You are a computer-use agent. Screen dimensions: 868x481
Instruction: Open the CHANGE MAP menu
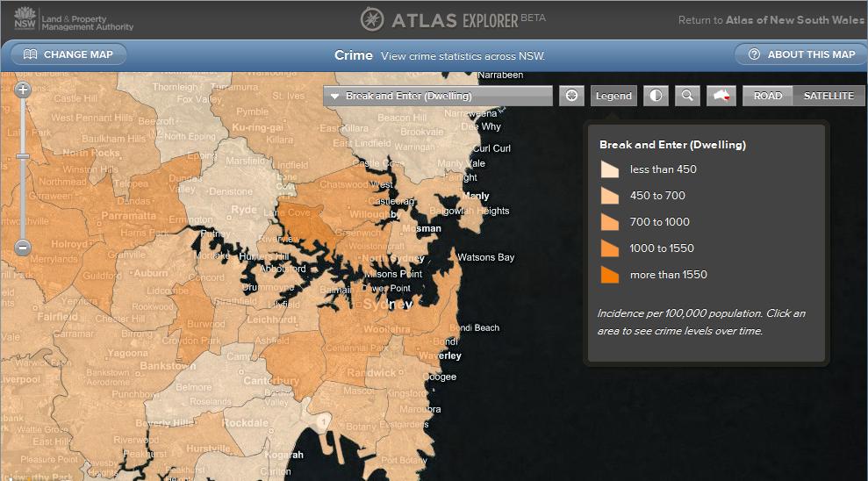coord(68,54)
